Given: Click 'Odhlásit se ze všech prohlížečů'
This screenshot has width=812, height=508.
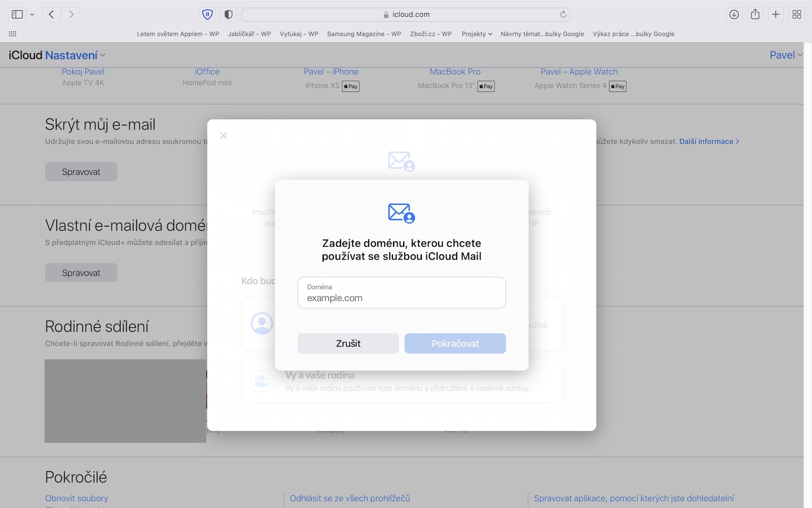Looking at the screenshot, I should pos(350,498).
